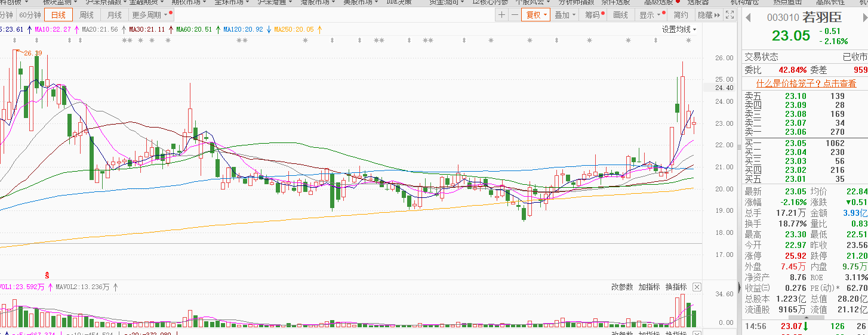Image resolution: width=868 pixels, height=335 pixels.
Task: Open the 复权 dropdown
Action: [x=535, y=15]
